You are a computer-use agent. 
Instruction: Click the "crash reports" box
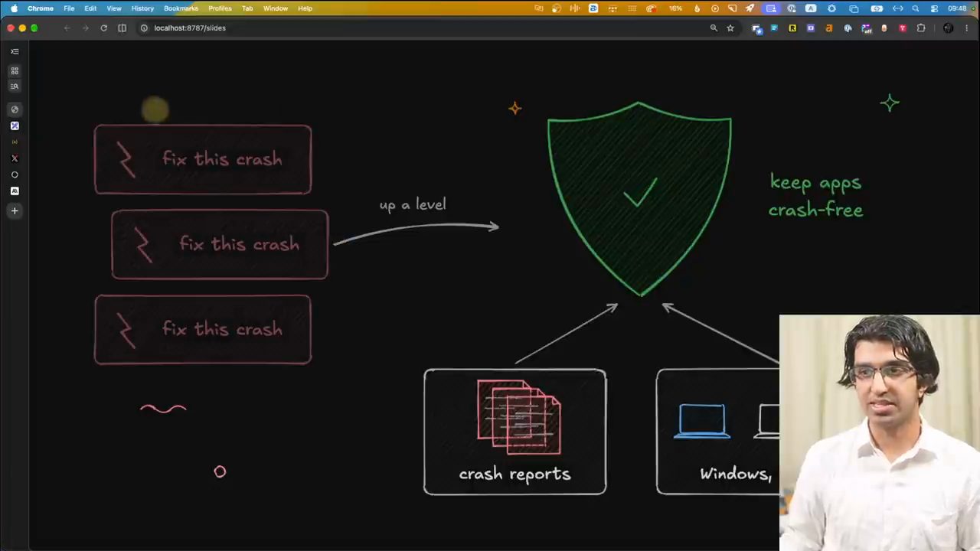click(x=515, y=432)
